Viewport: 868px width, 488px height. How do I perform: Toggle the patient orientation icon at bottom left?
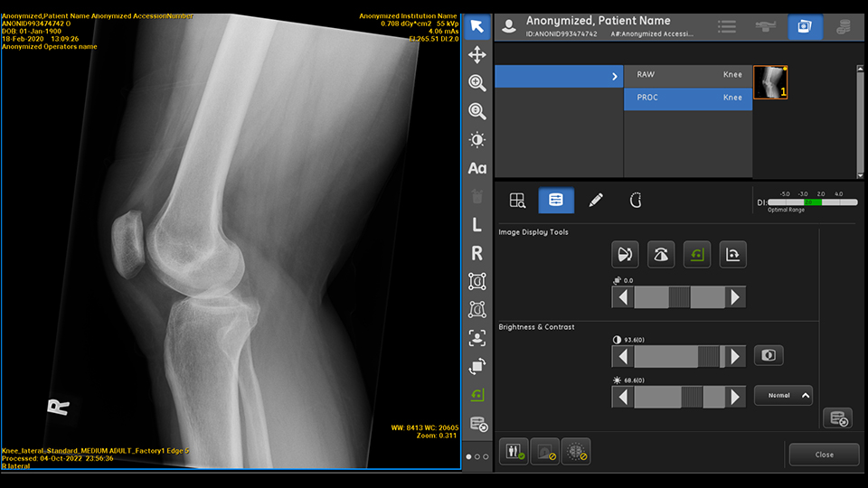point(513,451)
